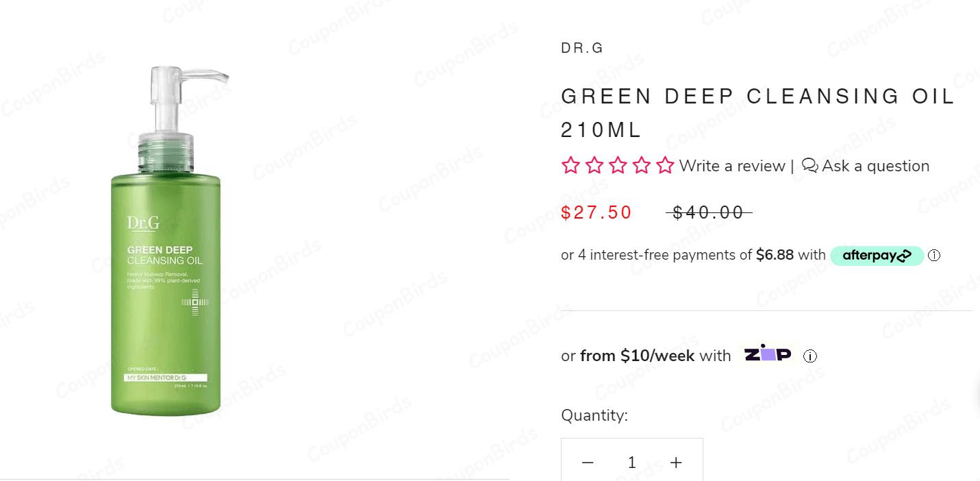The width and height of the screenshot is (980, 481).
Task: Open the Write a review link
Action: click(x=732, y=166)
